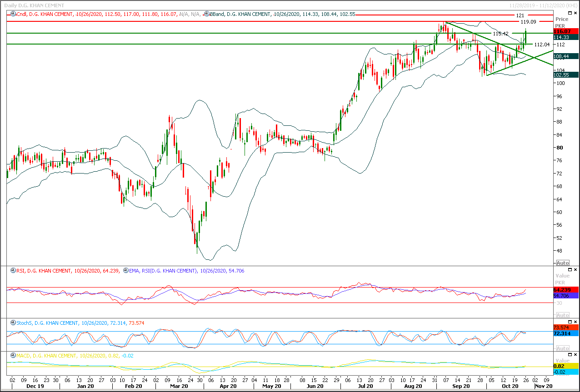This screenshot has width=580, height=392.
Task: Click the clock icon next to the MACD label
Action: tap(13, 356)
